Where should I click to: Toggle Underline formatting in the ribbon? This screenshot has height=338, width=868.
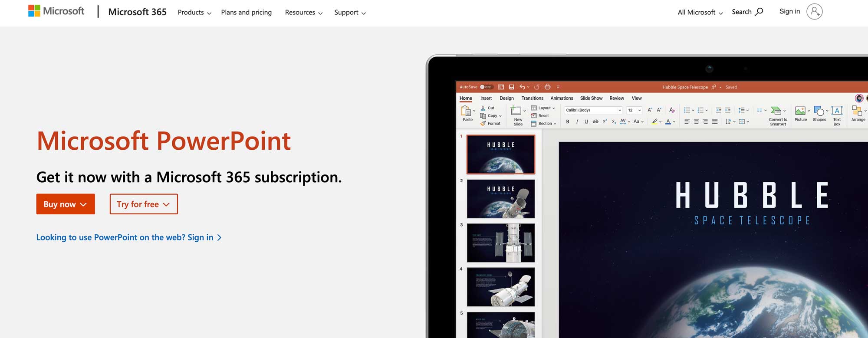point(586,122)
